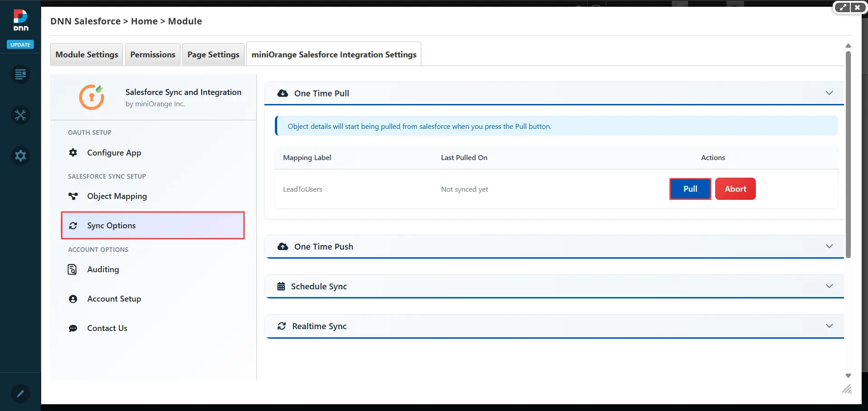
Task: Switch to the Module Settings tab
Action: click(87, 54)
